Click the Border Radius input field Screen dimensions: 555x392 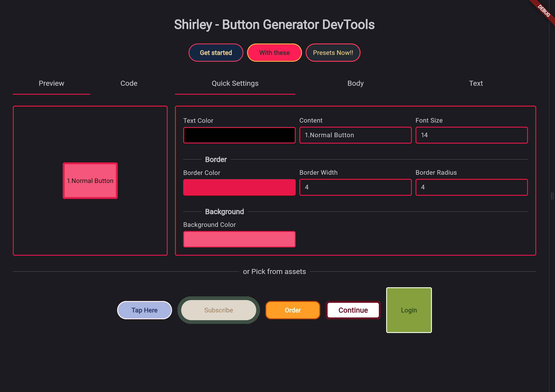471,187
